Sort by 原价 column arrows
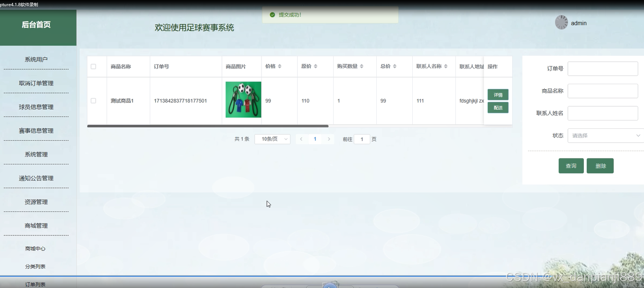Image resolution: width=644 pixels, height=288 pixels. (x=315, y=66)
